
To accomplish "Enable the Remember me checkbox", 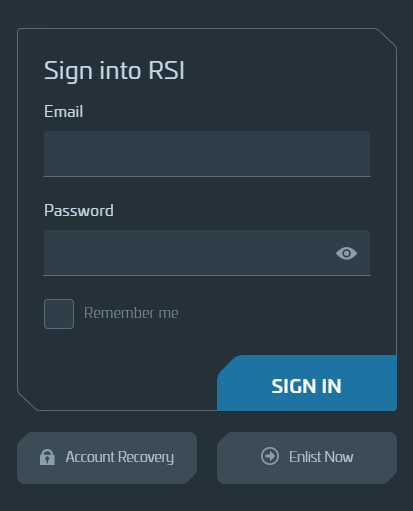I will click(x=59, y=314).
